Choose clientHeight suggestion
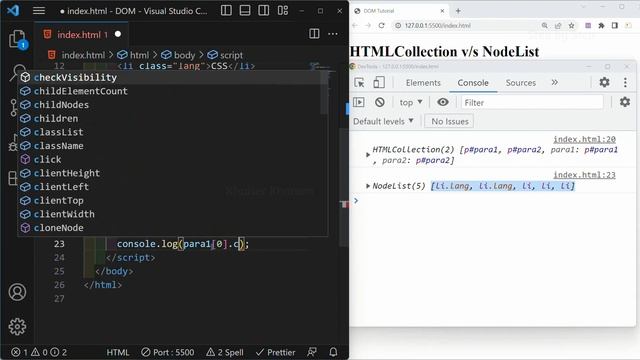 click(x=172, y=173)
